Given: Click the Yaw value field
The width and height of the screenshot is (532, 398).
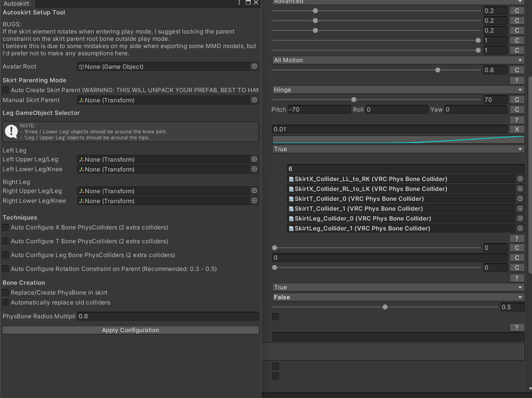Looking at the screenshot, I should 476,110.
